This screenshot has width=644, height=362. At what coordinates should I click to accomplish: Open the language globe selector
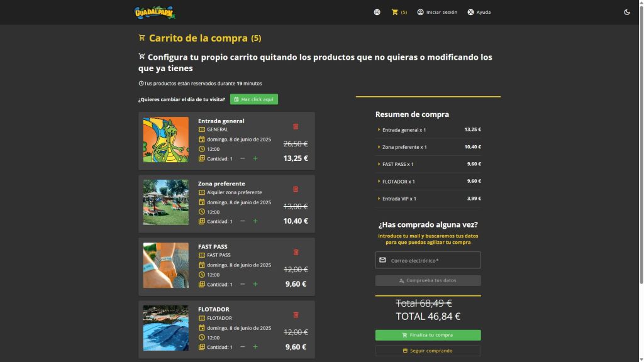coord(377,12)
